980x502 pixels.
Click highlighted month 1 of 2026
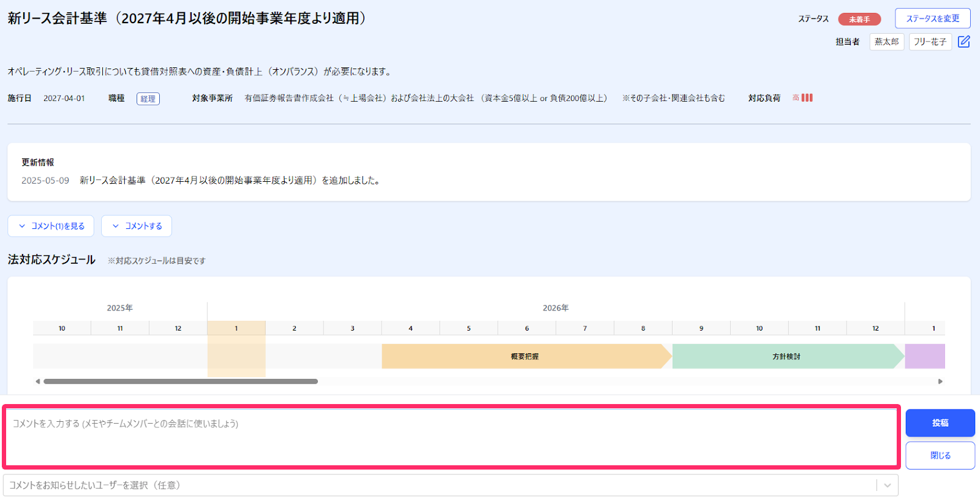pos(236,328)
